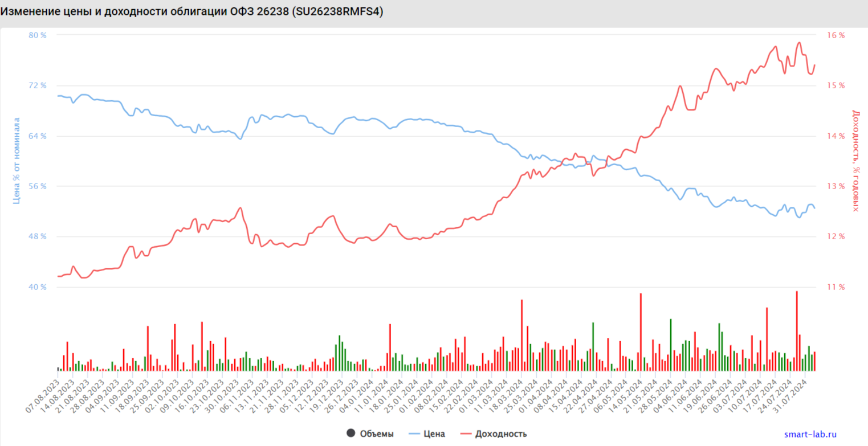Click the 12 % yield axis label
The height and width of the screenshot is (446, 868).
click(x=835, y=236)
